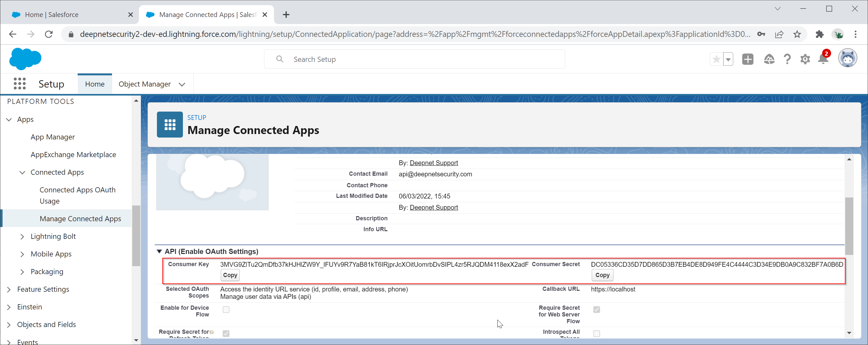
Task: Open the App Launcher grid icon
Action: (x=20, y=84)
